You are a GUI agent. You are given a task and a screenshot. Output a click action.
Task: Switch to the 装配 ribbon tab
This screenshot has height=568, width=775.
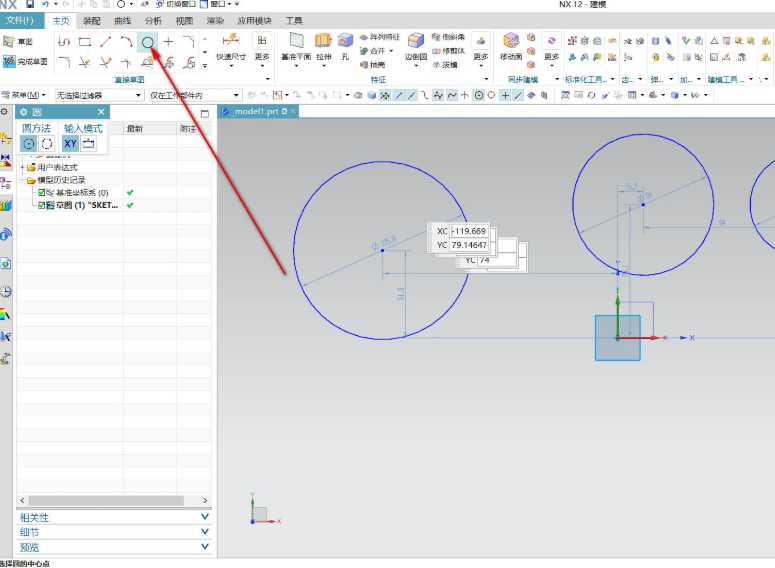(91, 21)
